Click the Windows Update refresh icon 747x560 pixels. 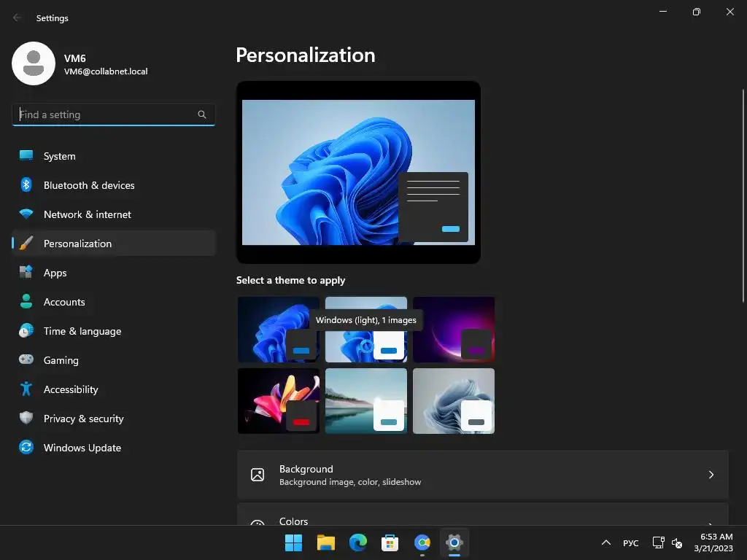(26, 447)
